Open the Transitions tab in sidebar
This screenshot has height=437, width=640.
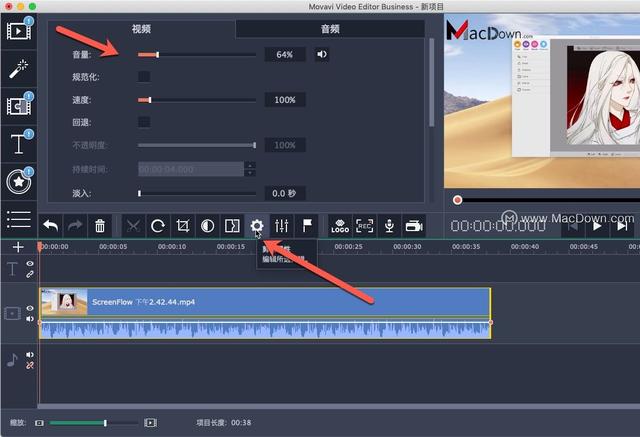click(19, 106)
